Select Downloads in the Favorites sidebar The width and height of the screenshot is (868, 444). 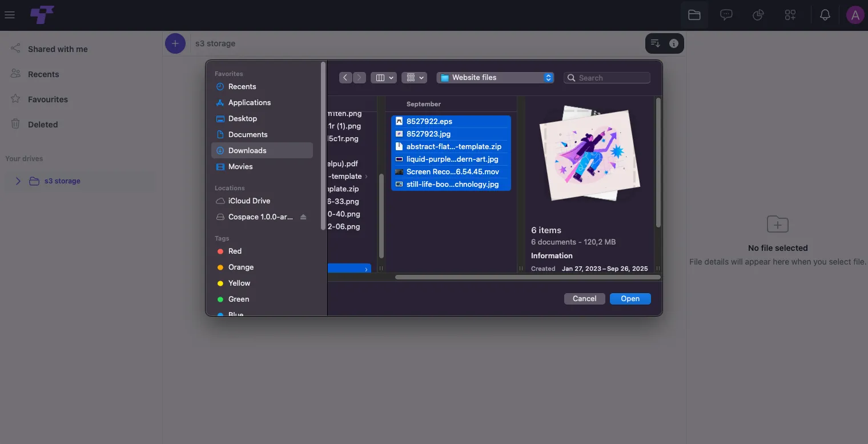(x=262, y=150)
